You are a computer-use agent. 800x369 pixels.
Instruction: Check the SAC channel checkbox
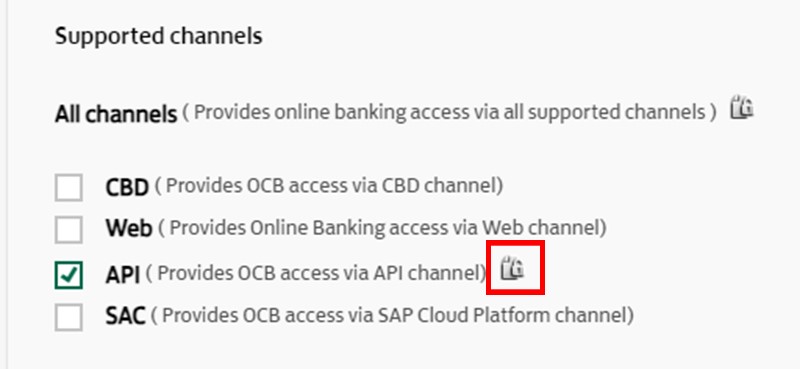68,317
